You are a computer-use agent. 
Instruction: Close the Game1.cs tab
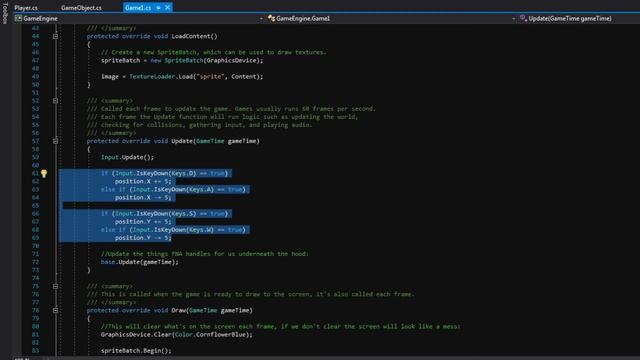tap(167, 7)
